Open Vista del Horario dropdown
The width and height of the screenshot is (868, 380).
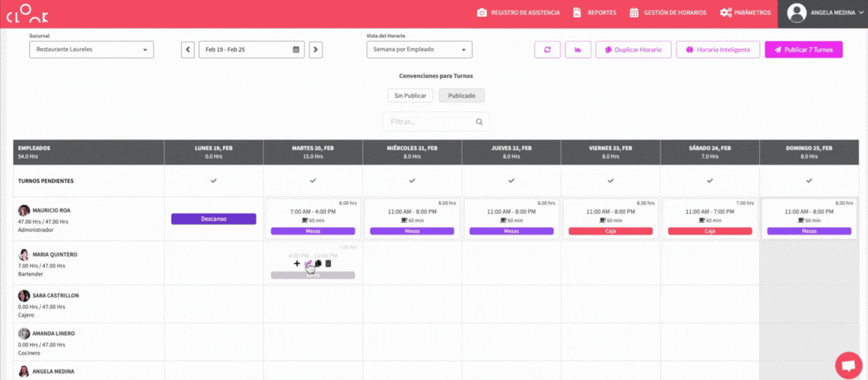[x=419, y=50]
